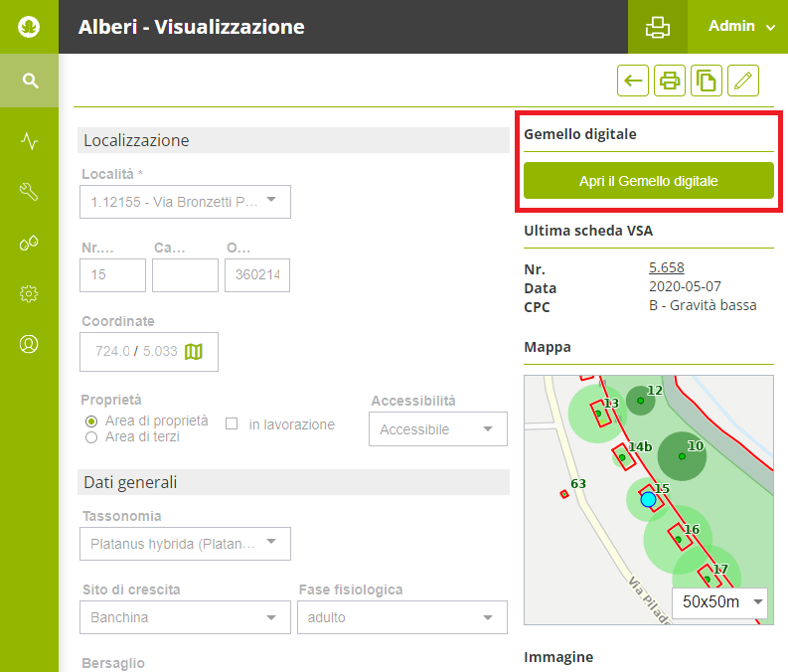Click the pencil edit icon
788x672 pixels.
click(743, 81)
